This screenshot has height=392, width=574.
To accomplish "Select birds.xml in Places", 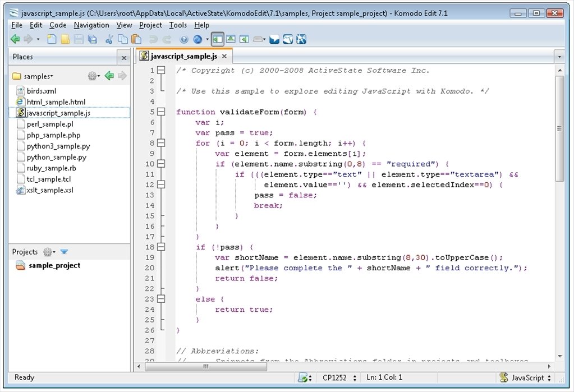I will pos(42,91).
